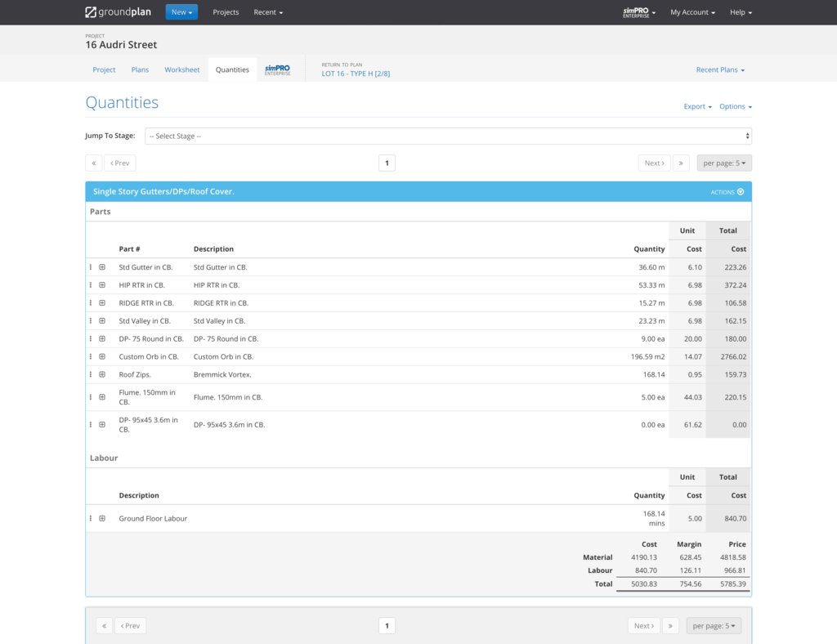
Task: Open the Export options
Action: coord(696,106)
